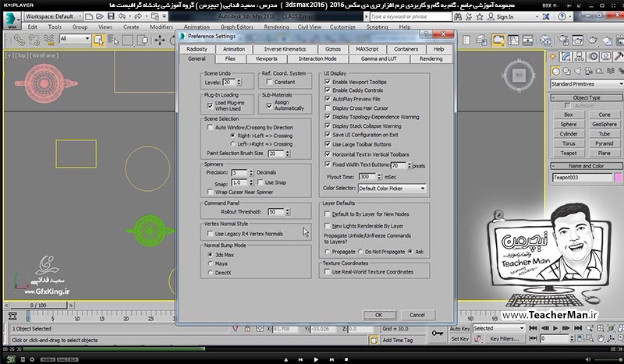This screenshot has width=624, height=364.
Task: Select the Shapes category icon in Create panel
Action: pos(566,71)
